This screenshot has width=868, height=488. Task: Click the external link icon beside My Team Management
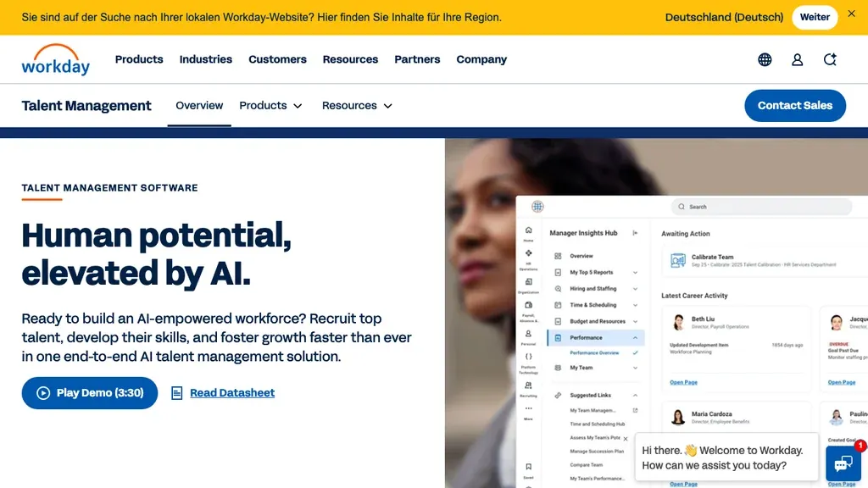pos(635,411)
